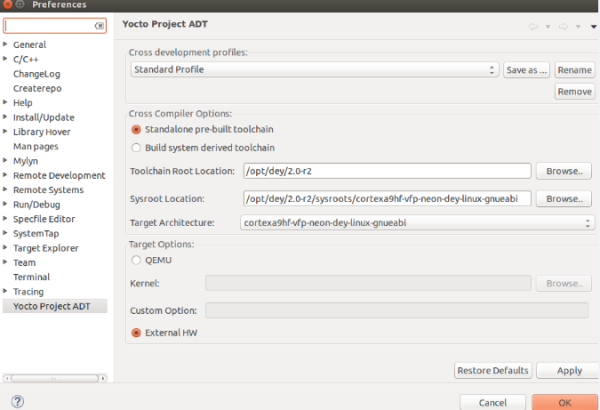
Task: Open the forward history dropdown arrow
Action: pos(578,26)
